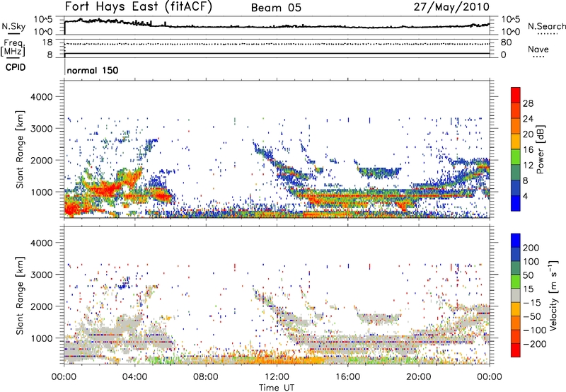Click the '28' power color bar label
Screen dimensions: 566x392
528,103
